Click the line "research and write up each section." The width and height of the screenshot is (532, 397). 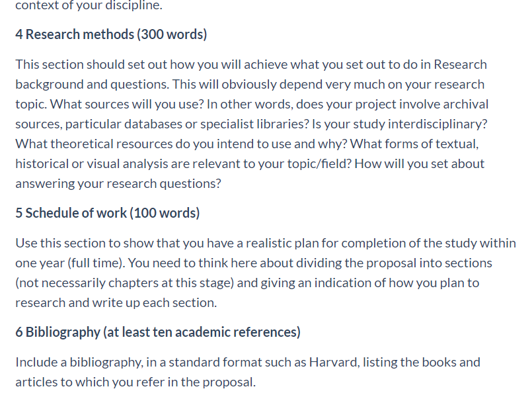116,303
